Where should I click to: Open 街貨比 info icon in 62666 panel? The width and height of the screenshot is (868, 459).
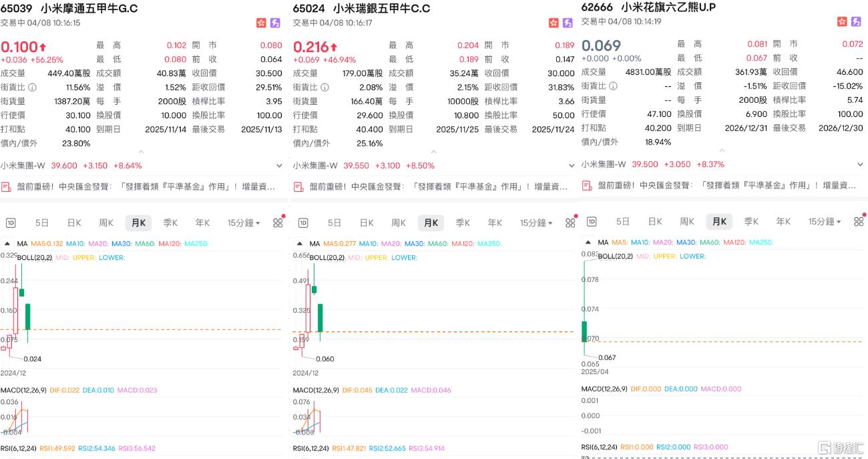pos(614,86)
